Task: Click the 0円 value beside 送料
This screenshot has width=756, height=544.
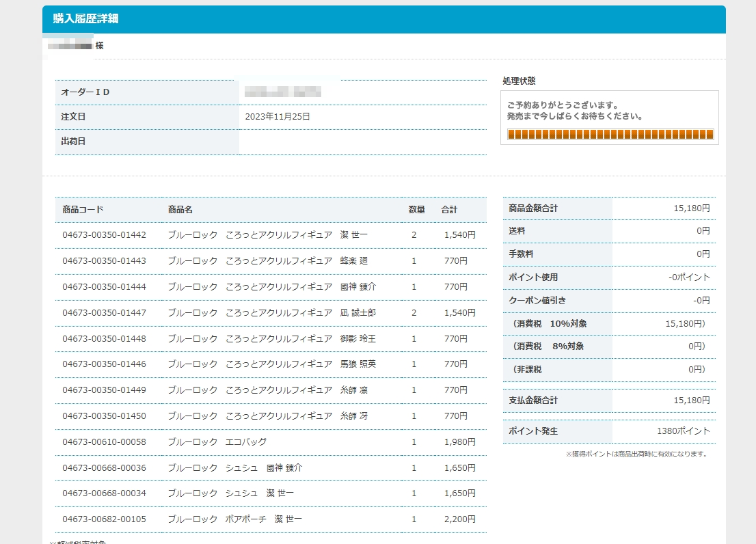Action: click(703, 231)
